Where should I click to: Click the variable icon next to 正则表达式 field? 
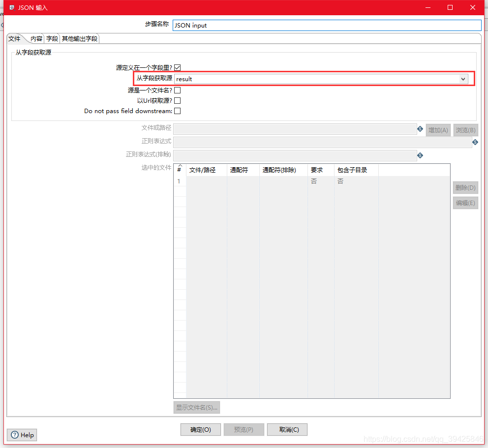475,142
